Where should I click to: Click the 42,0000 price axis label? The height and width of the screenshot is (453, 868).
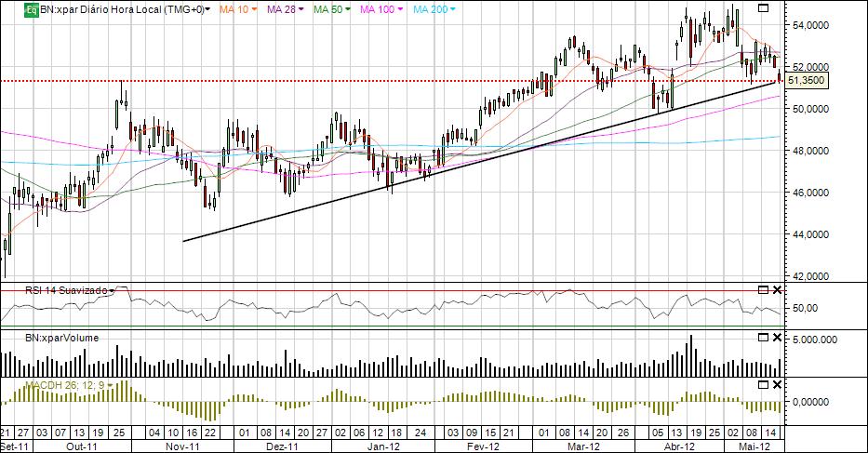coord(810,276)
